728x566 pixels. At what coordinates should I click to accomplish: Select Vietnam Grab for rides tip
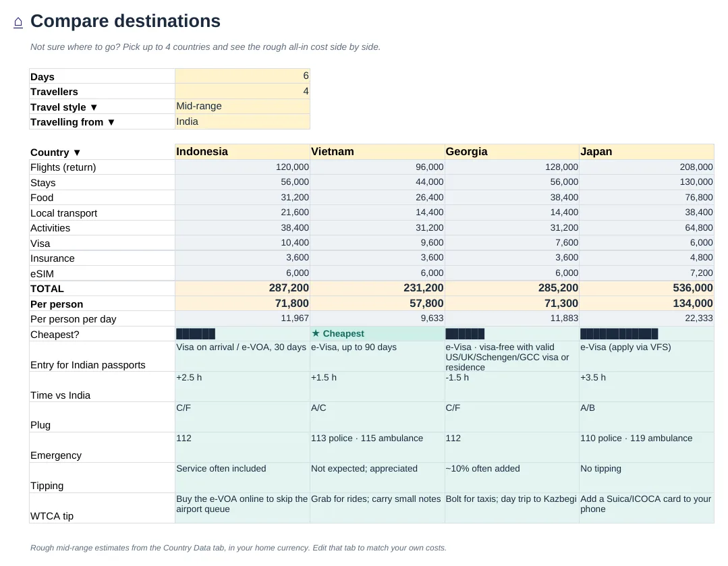[377, 508]
